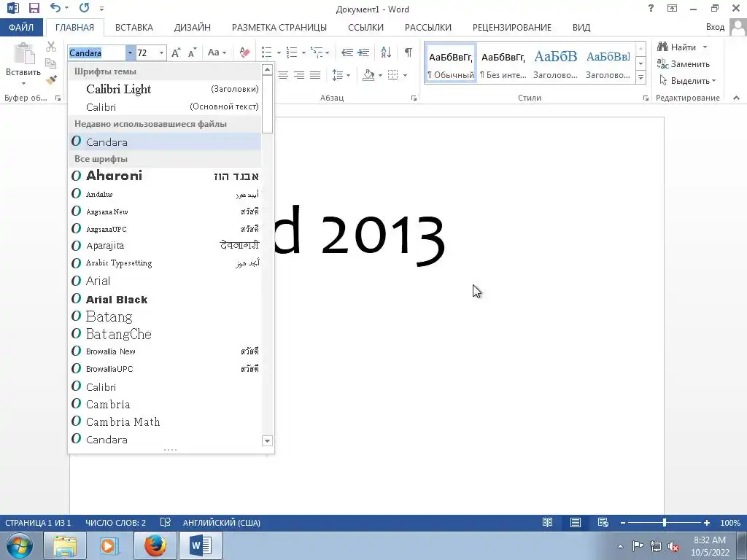Switch to Read Mode view
747x560 pixels.
click(x=547, y=522)
